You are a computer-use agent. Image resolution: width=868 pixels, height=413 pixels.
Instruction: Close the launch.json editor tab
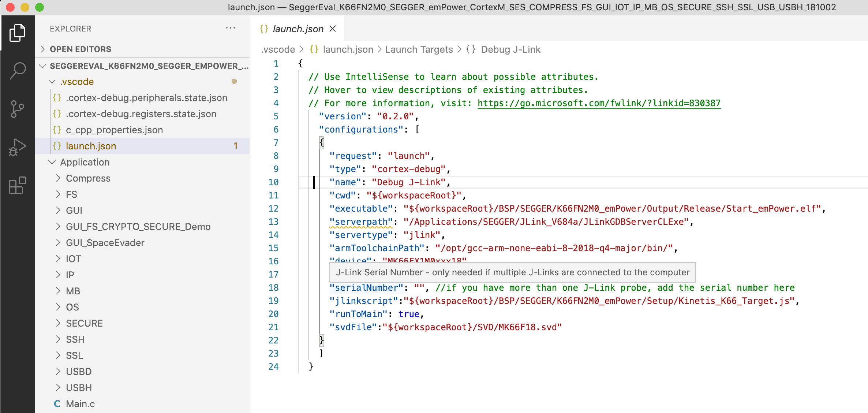click(333, 29)
